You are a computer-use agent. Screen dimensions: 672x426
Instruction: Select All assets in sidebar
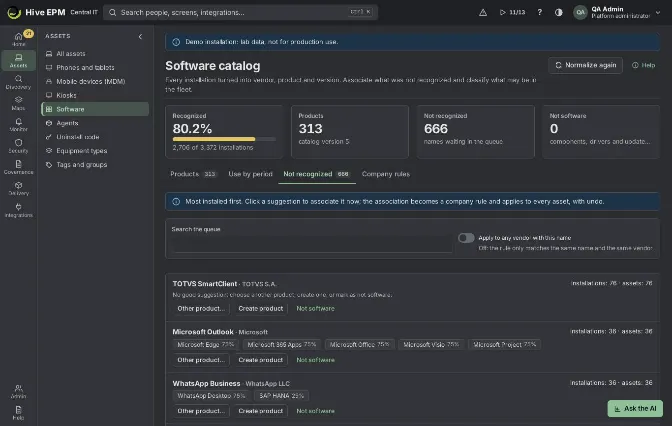tap(95, 54)
